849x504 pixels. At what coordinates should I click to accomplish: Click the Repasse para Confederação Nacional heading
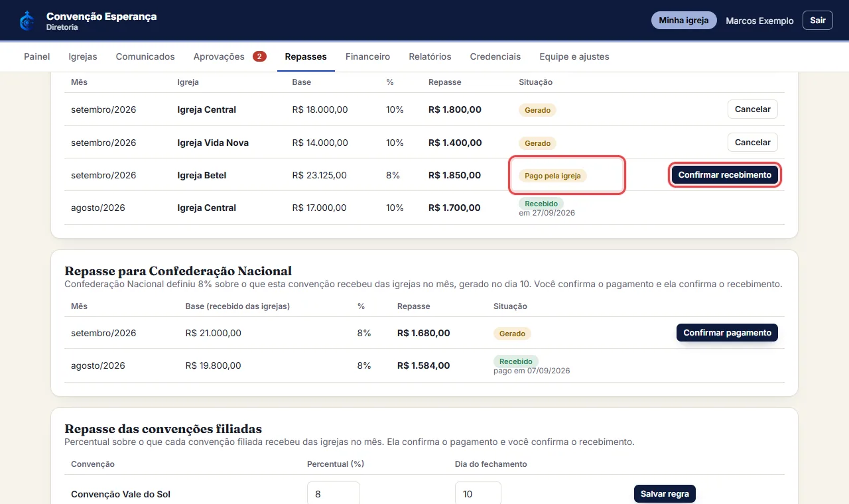point(178,271)
